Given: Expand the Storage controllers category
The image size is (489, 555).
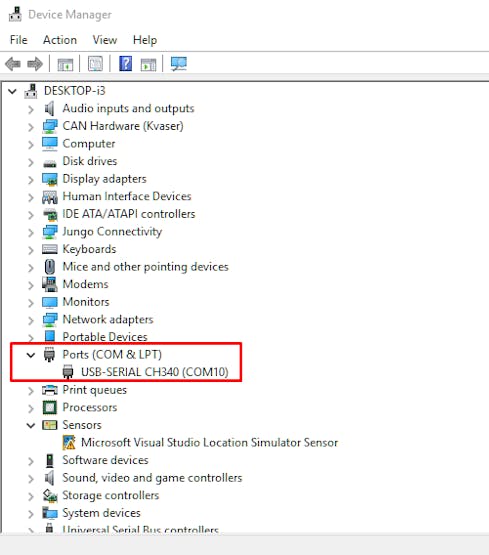Looking at the screenshot, I should [x=31, y=496].
